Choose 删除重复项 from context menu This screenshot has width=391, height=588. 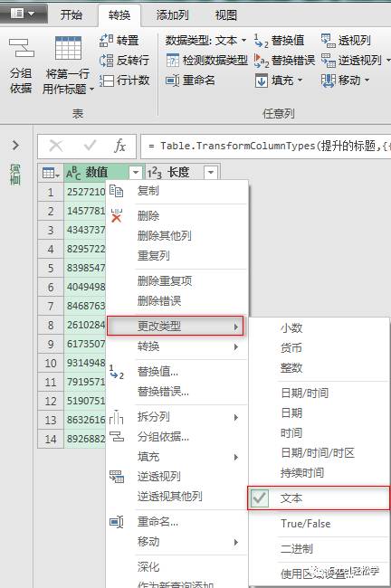[165, 280]
